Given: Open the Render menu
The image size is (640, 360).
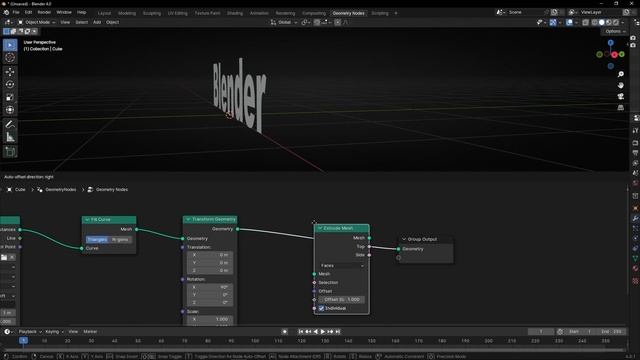Looking at the screenshot, I should (44, 13).
